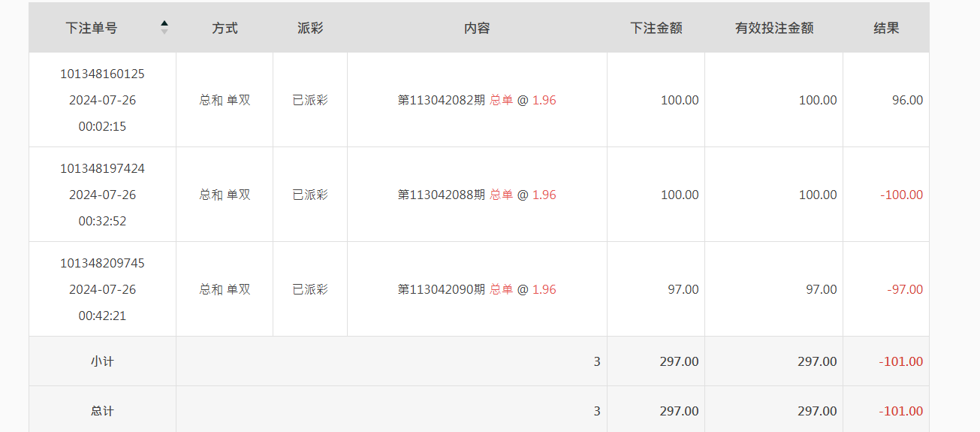Click the 结果 column header
Viewport: 980px width, 432px height.
pos(886,28)
